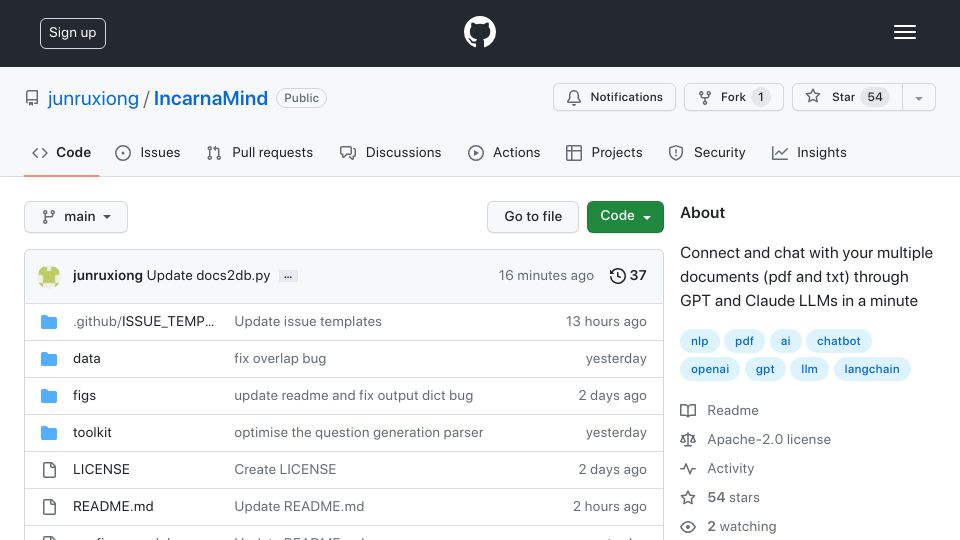
Task: Open the 'Update issue templates' commit
Action: point(308,321)
